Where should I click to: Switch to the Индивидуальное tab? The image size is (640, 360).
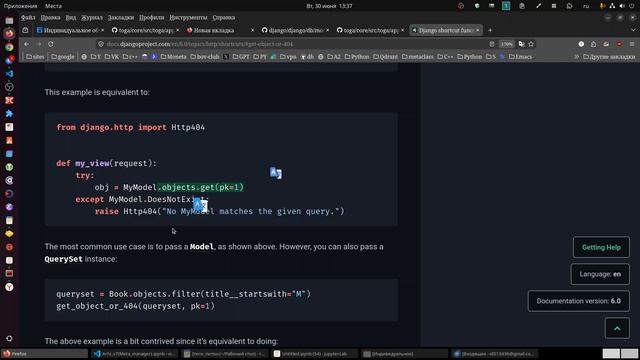pos(70,30)
